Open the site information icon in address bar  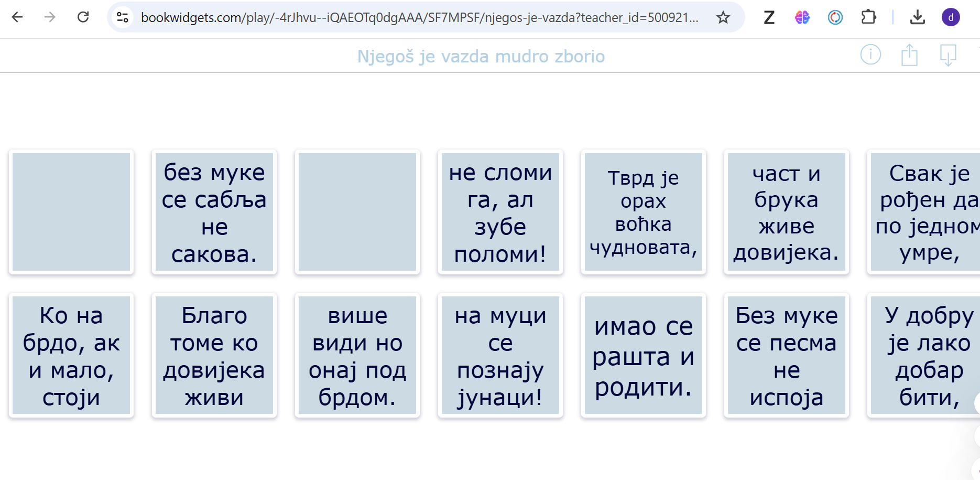123,17
